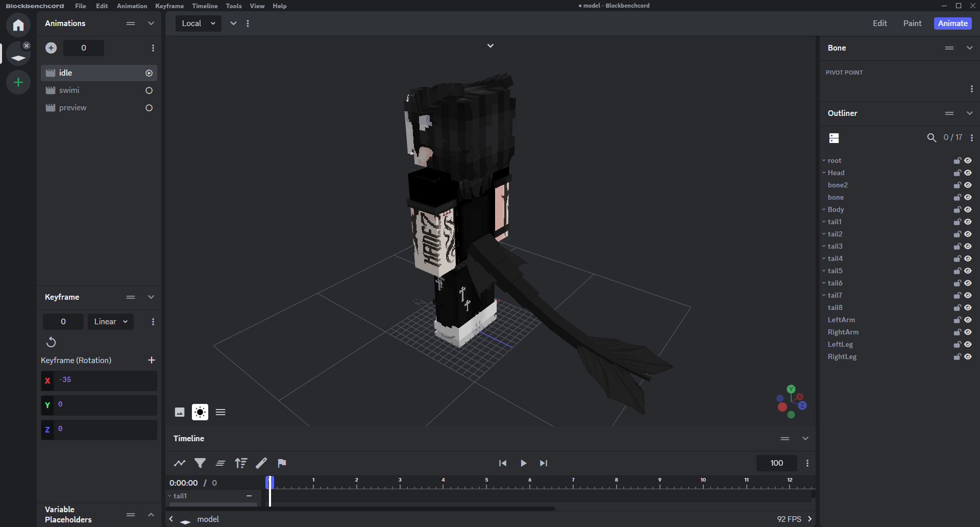Collapse the tail1 group in Outliner
The width and height of the screenshot is (980, 527).
coord(824,222)
